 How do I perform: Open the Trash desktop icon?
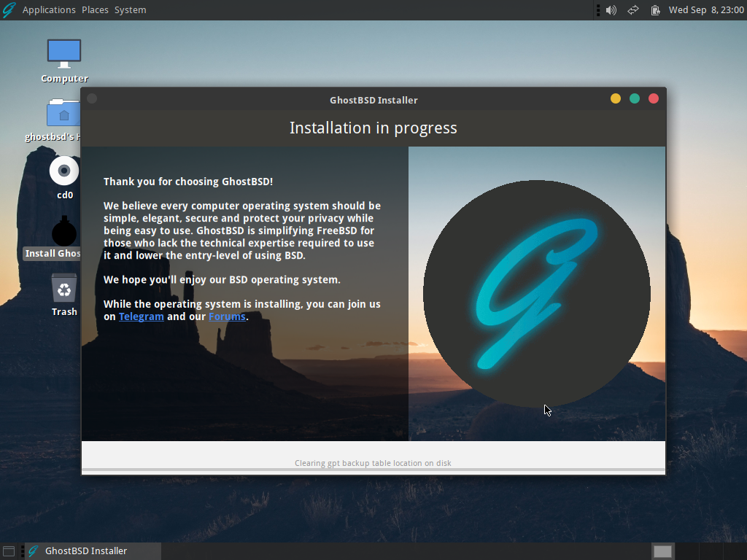(64, 287)
